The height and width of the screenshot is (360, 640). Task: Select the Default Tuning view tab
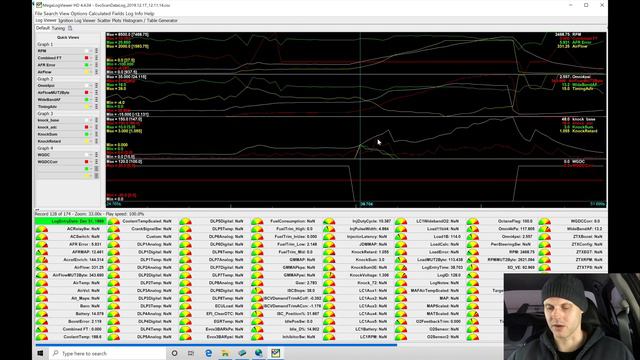(x=50, y=28)
